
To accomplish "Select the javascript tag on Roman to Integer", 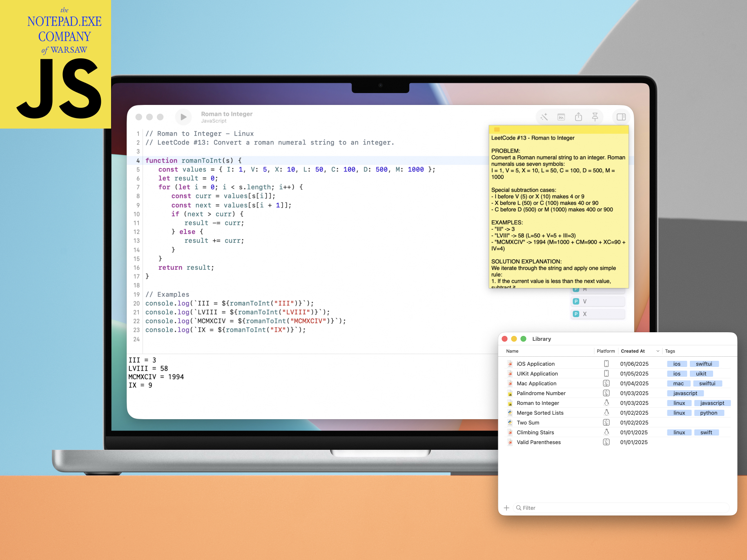I will 712,403.
